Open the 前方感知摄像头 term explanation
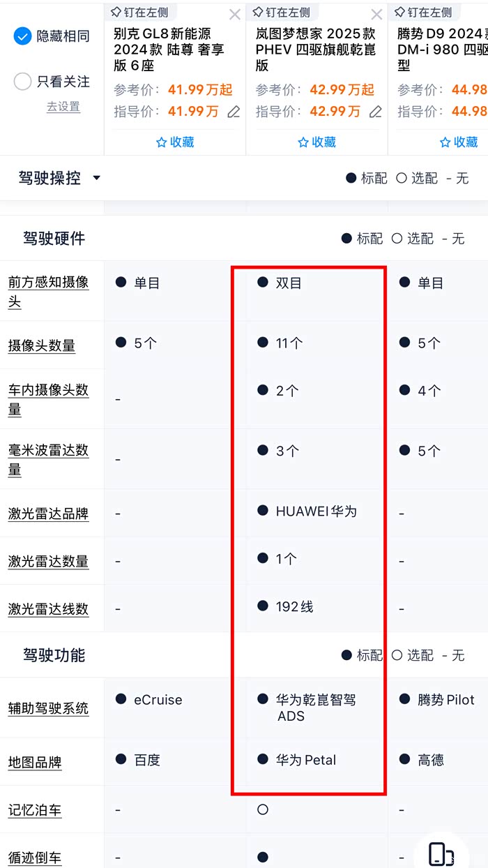488x868 pixels. click(x=48, y=292)
